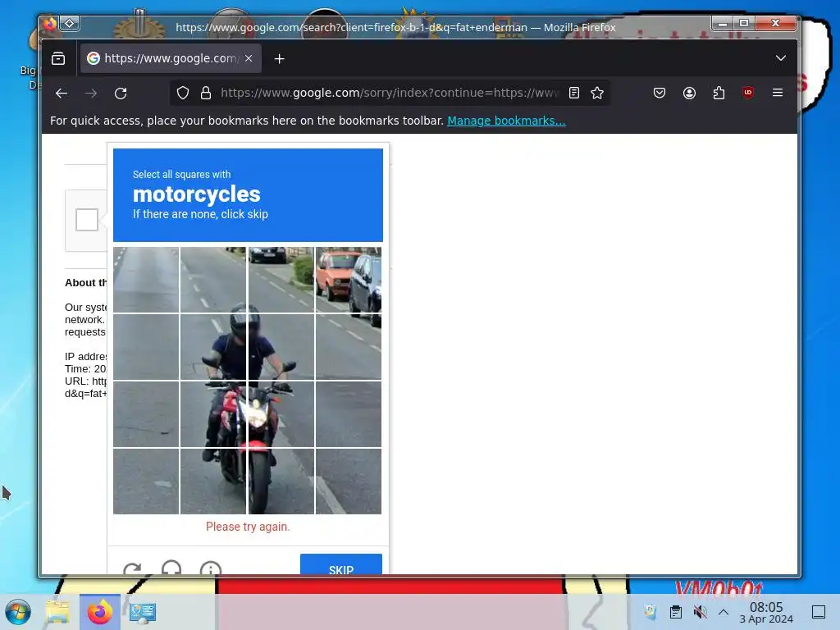The width and height of the screenshot is (840, 630).
Task: Reload the current page
Action: pyautogui.click(x=121, y=94)
